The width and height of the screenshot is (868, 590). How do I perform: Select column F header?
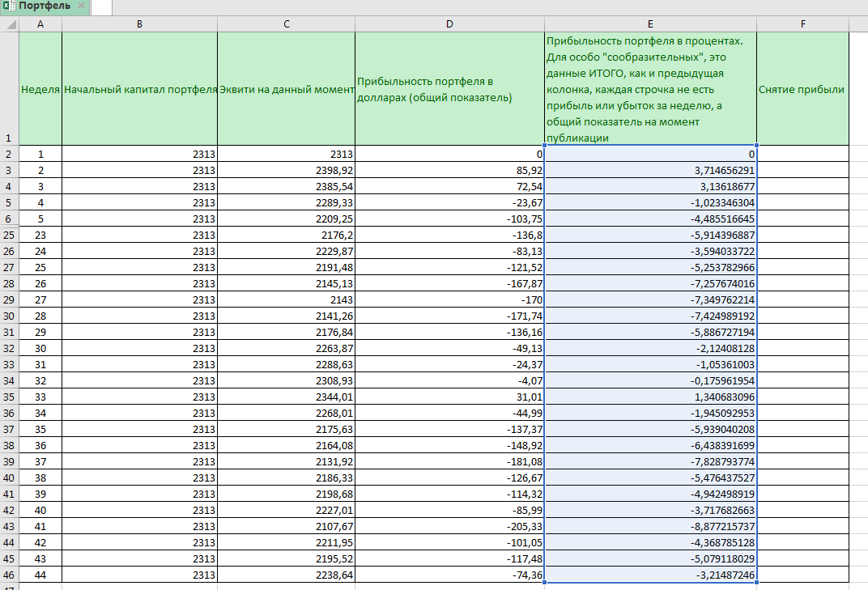click(802, 24)
